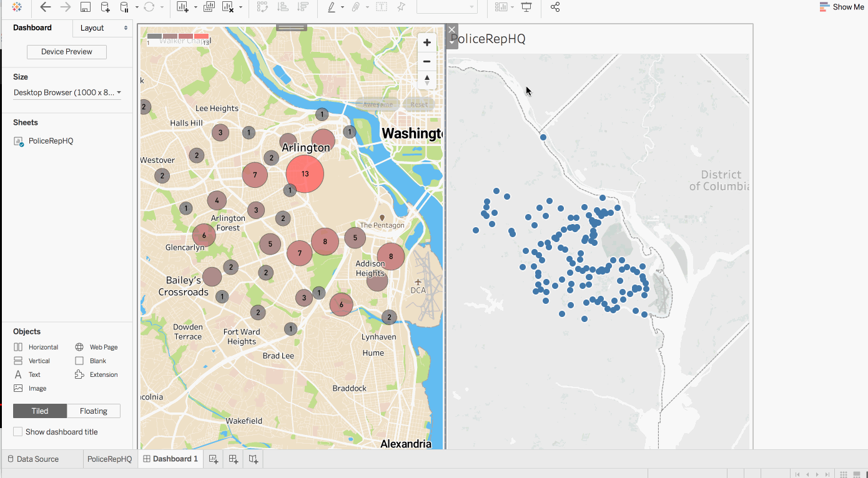868x478 pixels.
Task: Click the Pause Auto Updates icon
Action: click(124, 7)
